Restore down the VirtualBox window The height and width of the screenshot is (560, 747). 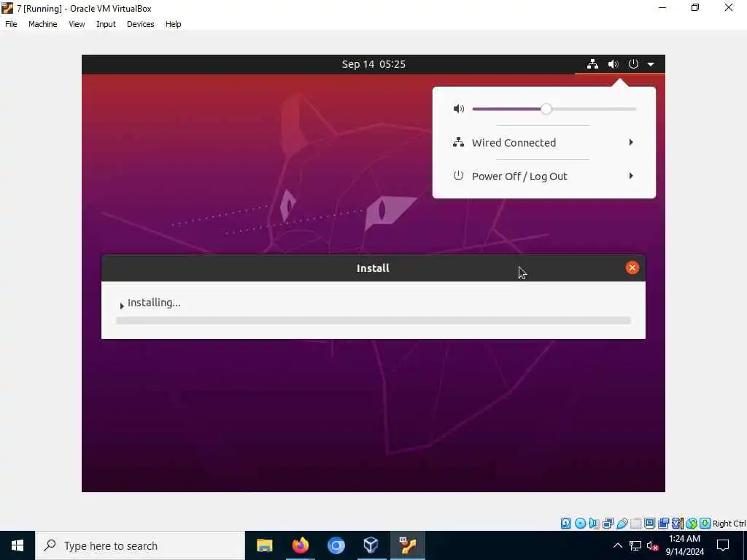695,8
